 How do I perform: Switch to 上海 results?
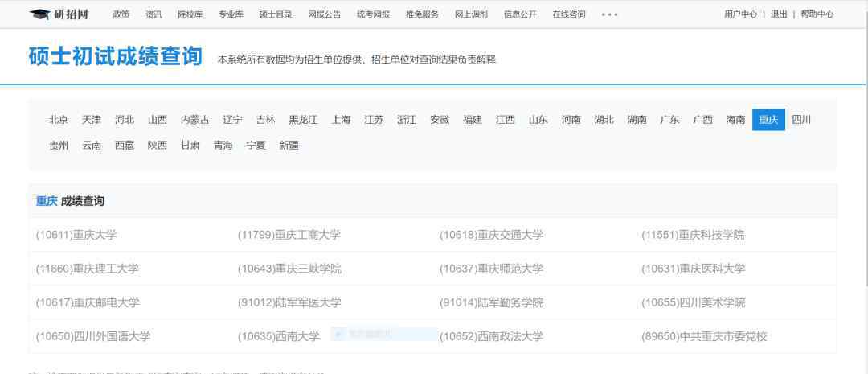point(341,120)
